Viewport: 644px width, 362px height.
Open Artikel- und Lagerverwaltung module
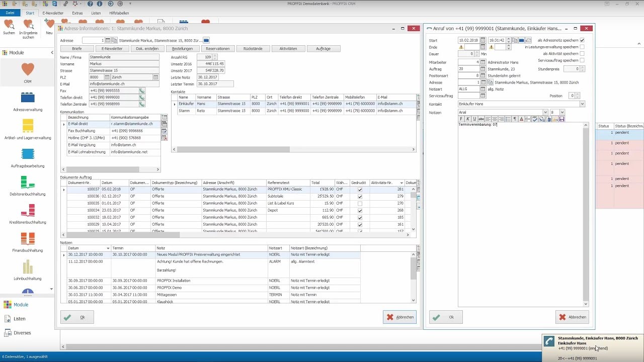click(x=28, y=129)
